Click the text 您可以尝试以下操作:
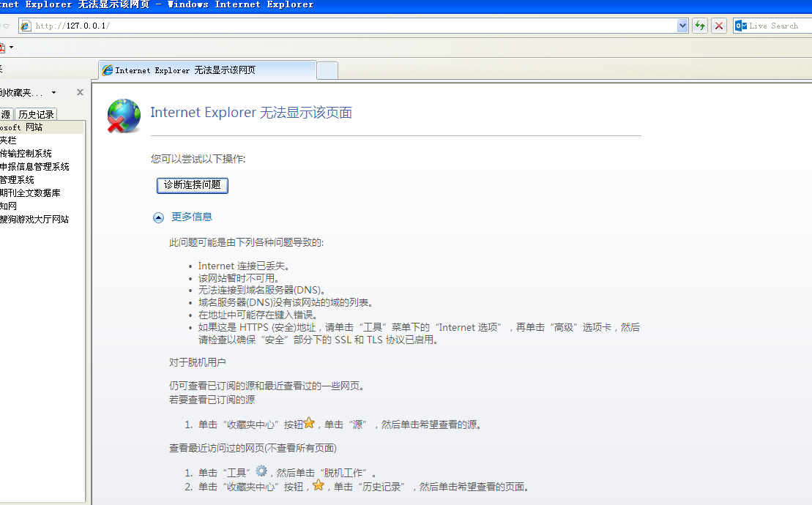The width and height of the screenshot is (812, 505). pos(198,159)
